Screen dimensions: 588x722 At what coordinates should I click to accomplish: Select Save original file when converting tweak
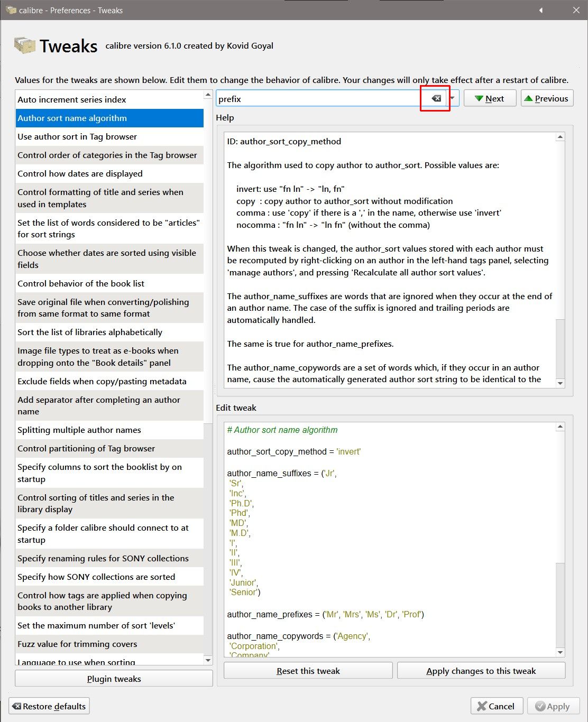coord(109,308)
